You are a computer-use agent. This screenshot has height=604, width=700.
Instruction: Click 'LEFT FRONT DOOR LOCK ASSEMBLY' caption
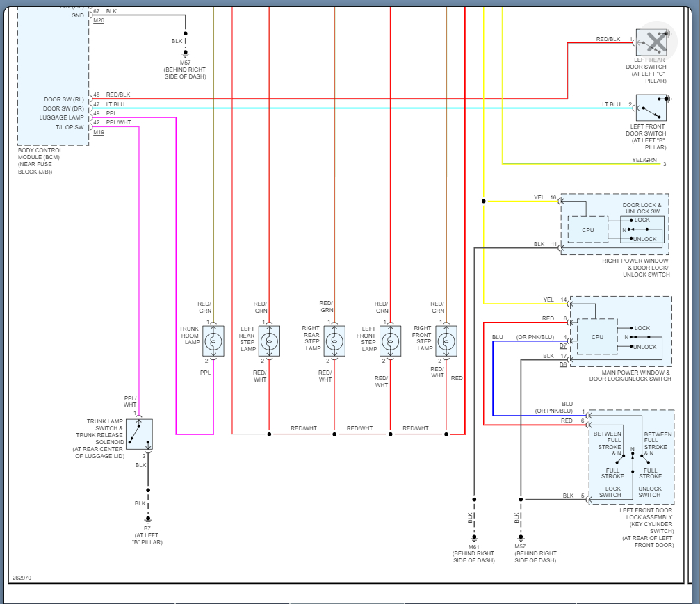pos(648,528)
